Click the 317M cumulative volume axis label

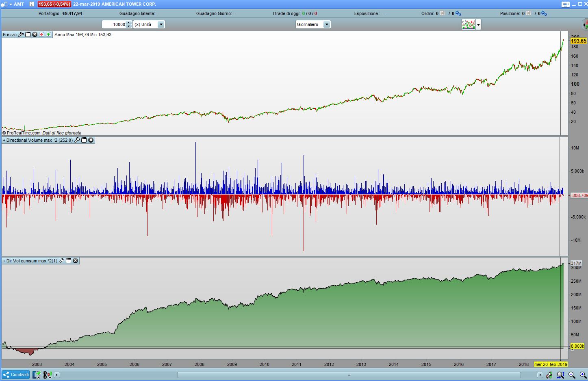pos(576,263)
